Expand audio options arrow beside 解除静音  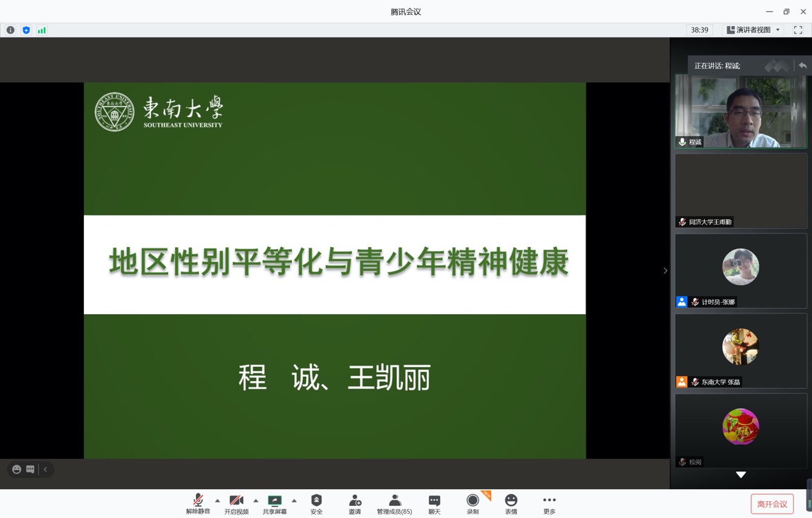pyautogui.click(x=217, y=500)
